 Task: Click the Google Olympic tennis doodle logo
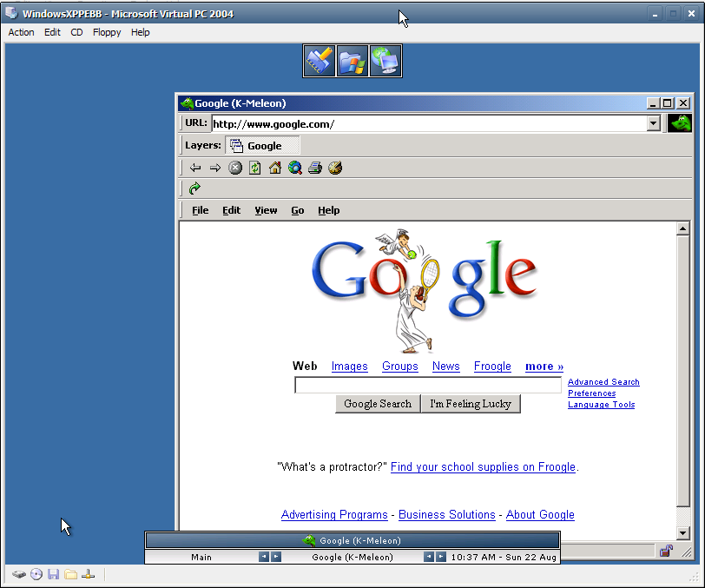point(425,291)
